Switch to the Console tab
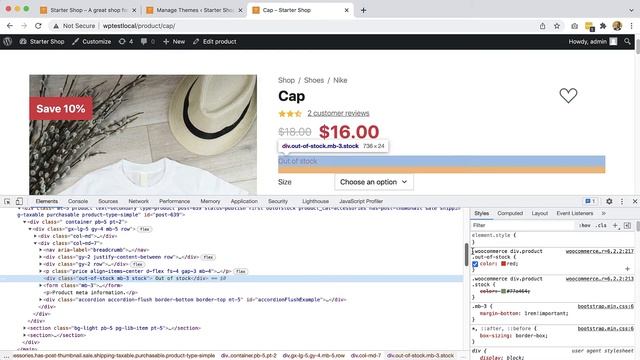 pos(78,201)
